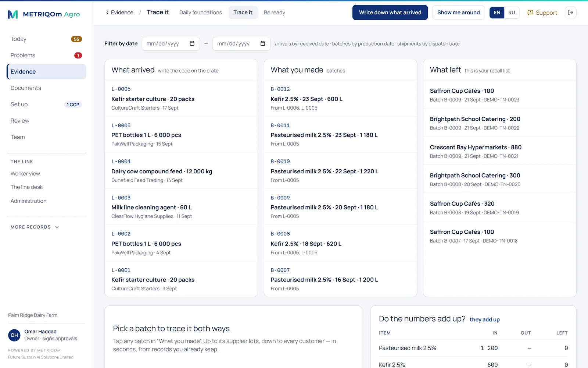Go to Review in sidebar
588x368 pixels.
46,121
